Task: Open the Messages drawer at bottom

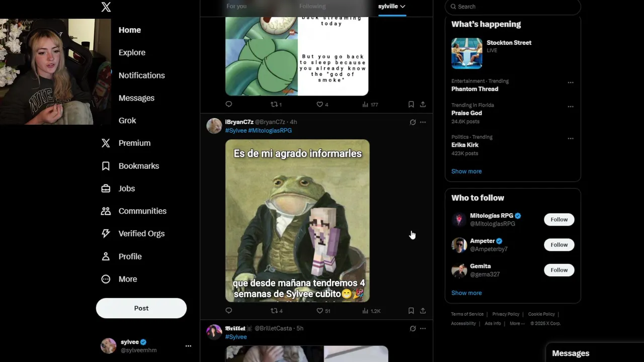Action: [594, 353]
